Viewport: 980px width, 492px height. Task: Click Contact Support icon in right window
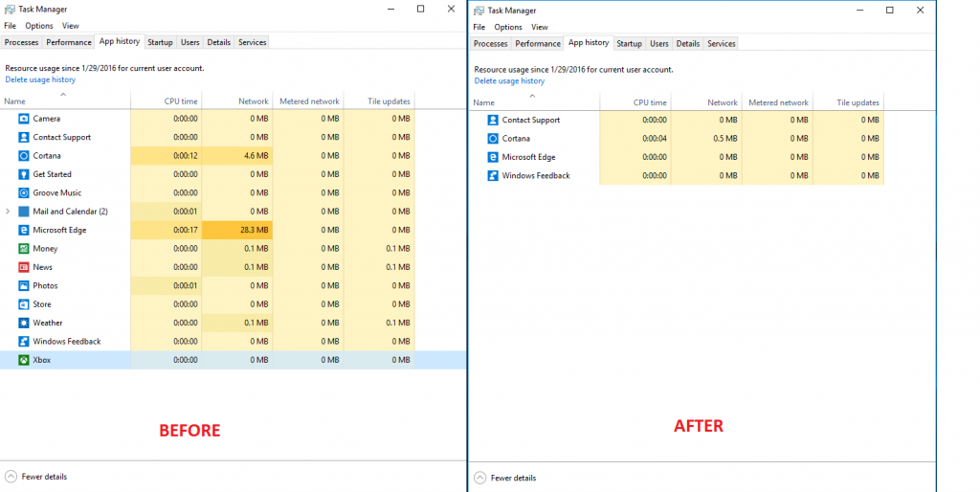click(x=493, y=120)
